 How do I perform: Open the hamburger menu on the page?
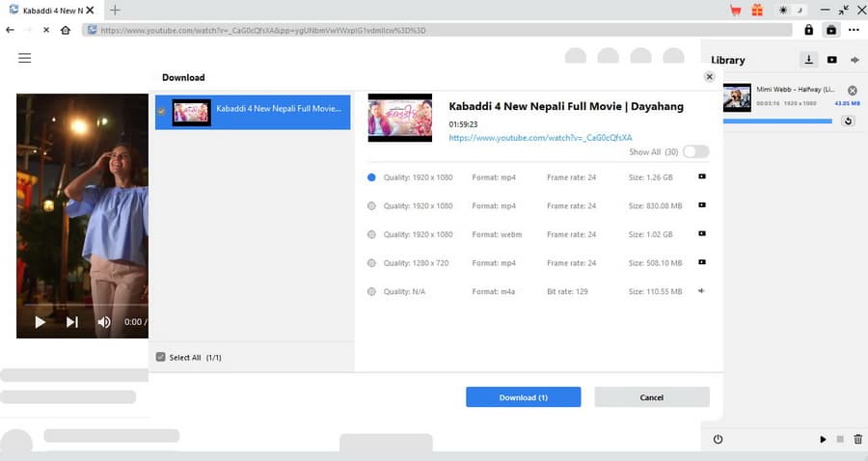click(25, 58)
